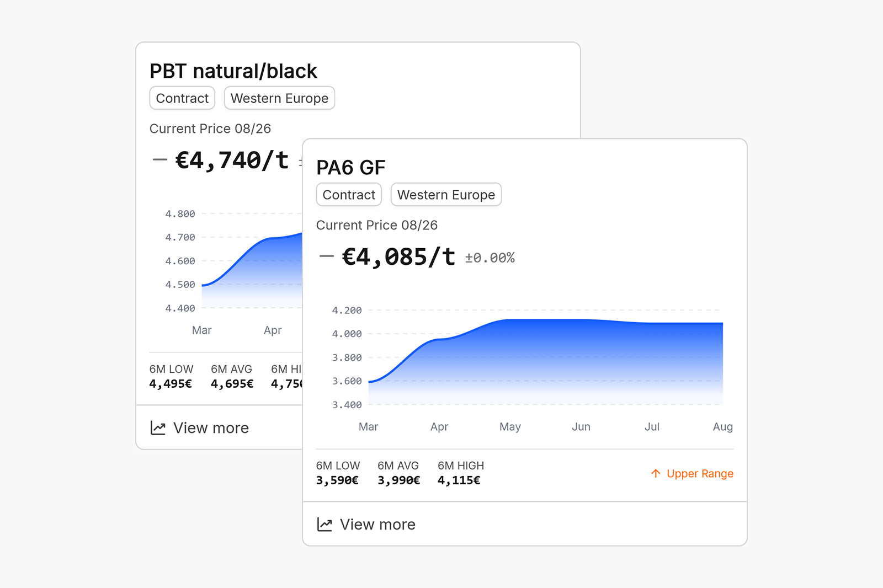Click the 3.400 axis label on PA6 GF chart
883x588 pixels.
coord(347,405)
